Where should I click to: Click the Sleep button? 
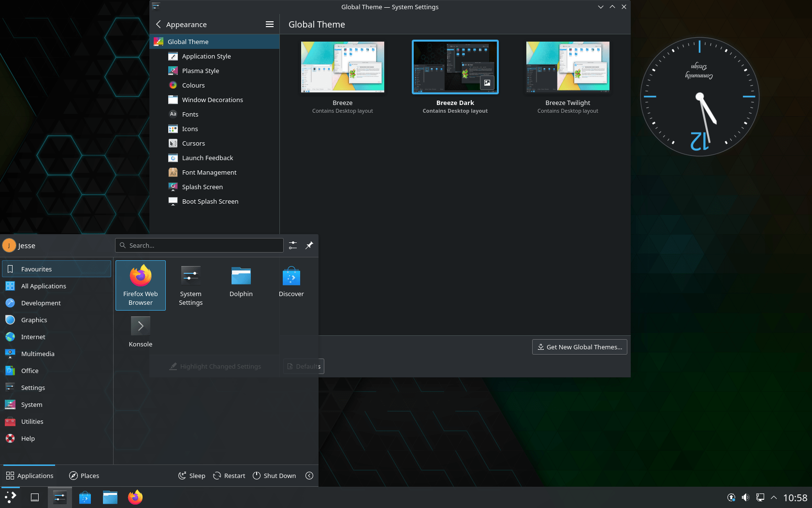[x=192, y=476]
